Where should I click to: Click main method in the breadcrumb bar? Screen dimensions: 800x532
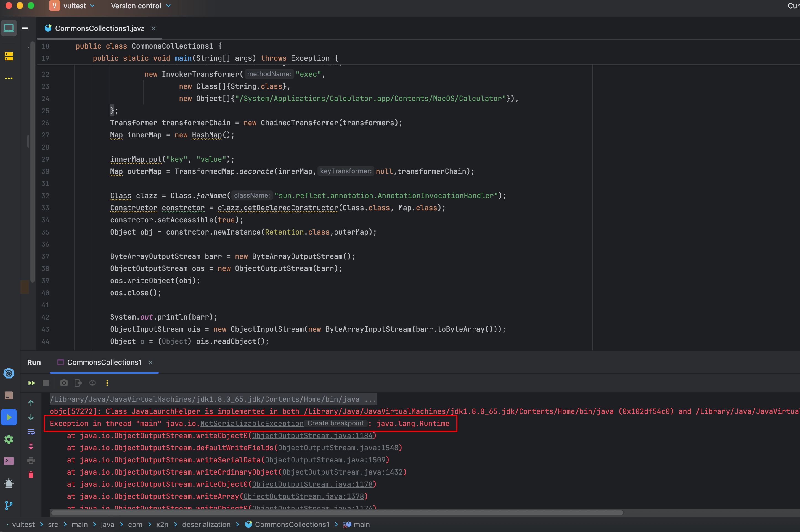pyautogui.click(x=356, y=525)
